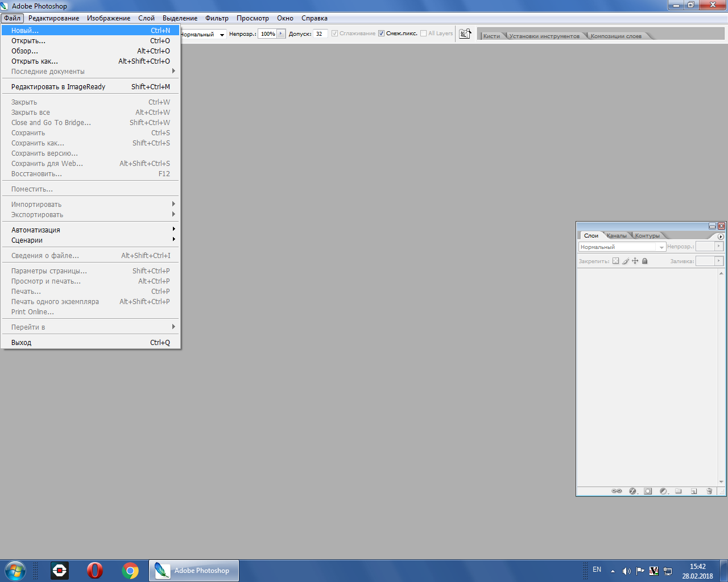This screenshot has height=582, width=728.
Task: Switch to the Каналы tab
Action: [617, 236]
